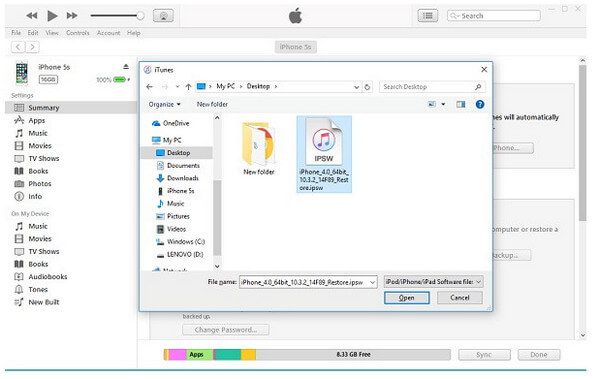Click Desktop in the dialog address path
This screenshot has width=600, height=379.
pos(258,87)
